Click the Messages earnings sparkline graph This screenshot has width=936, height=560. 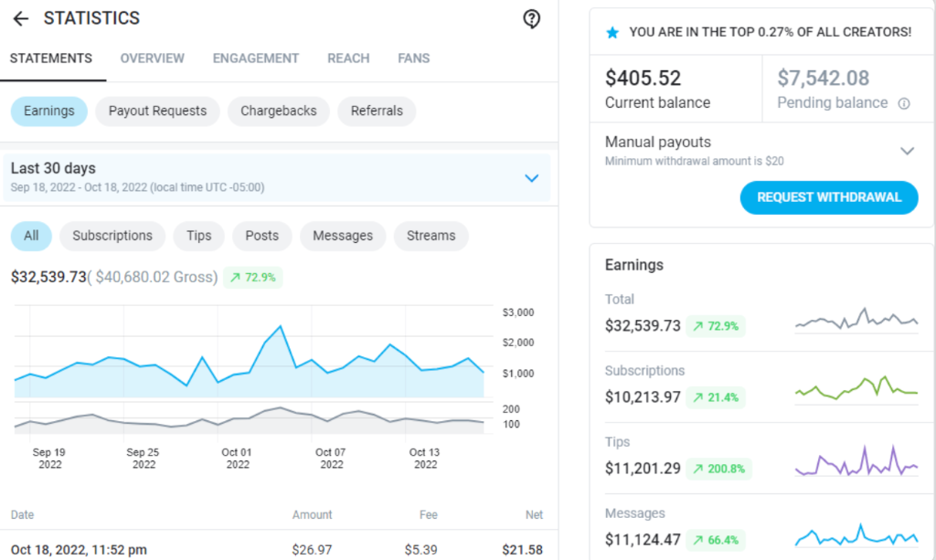click(x=856, y=534)
